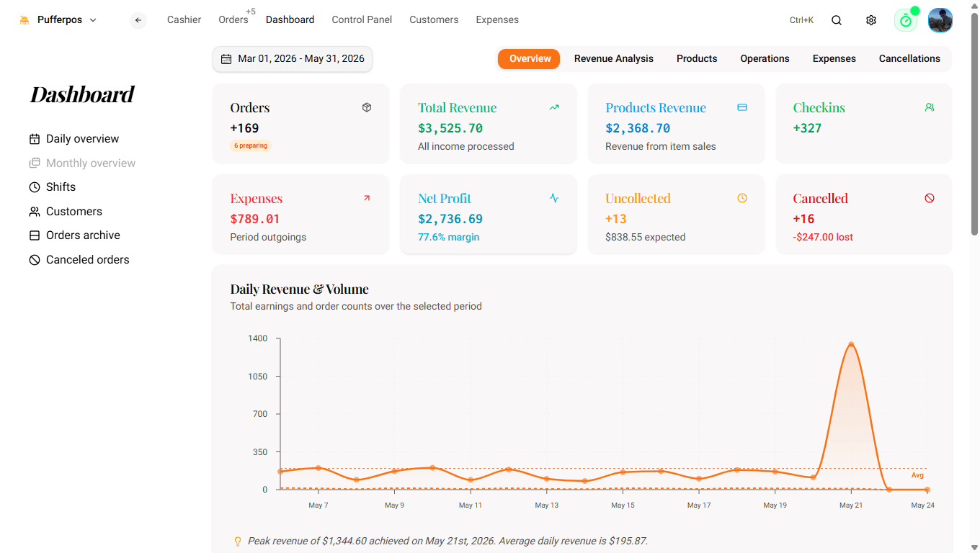Switch to the Expenses analytics tab
Viewport: 980px width, 553px height.
834,59
